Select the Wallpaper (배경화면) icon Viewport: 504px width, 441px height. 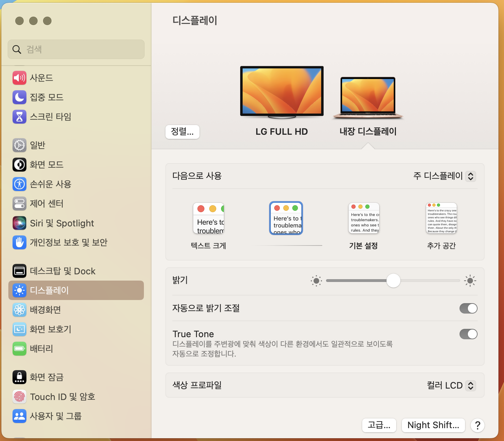(19, 310)
